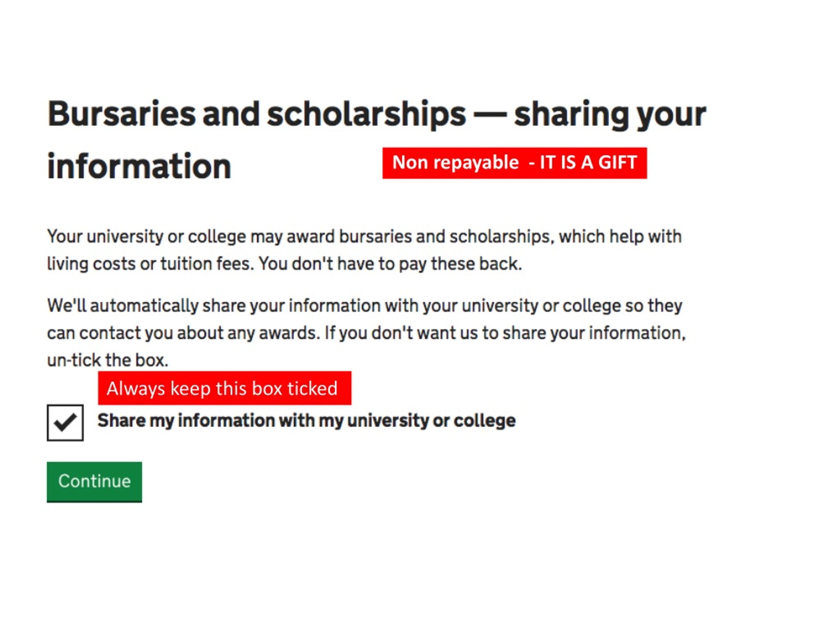Click the Continue button
840x630 pixels.
click(x=94, y=482)
